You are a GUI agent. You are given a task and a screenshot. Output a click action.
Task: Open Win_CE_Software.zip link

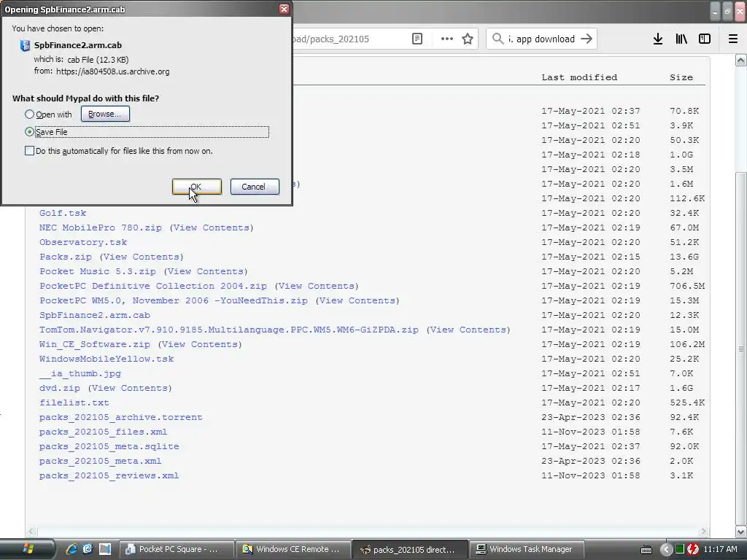[94, 344]
